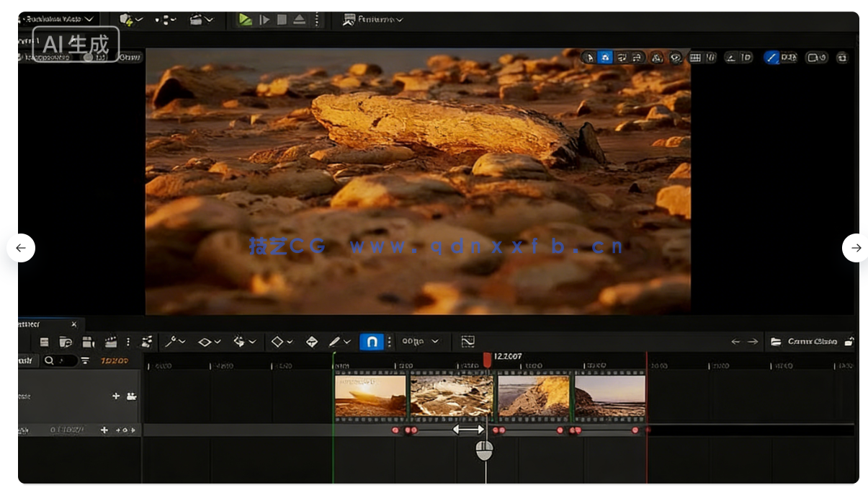Click the Eject button in top toolbar

[300, 20]
